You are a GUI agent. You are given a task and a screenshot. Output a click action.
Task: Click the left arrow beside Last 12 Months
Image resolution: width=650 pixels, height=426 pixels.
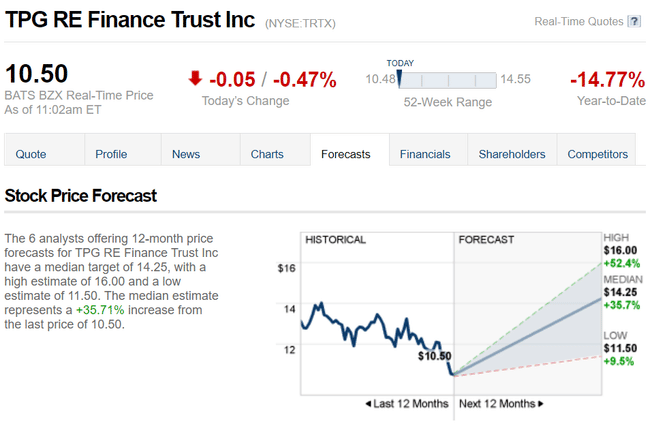[369, 404]
